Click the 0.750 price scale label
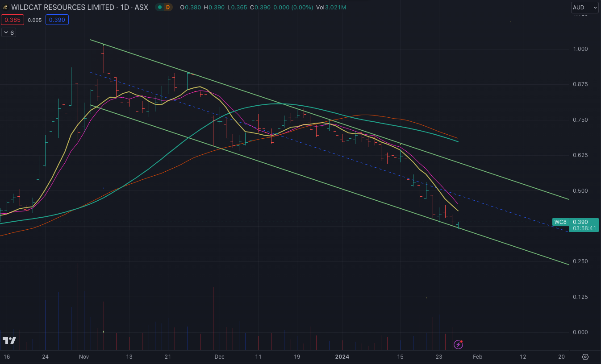 580,120
